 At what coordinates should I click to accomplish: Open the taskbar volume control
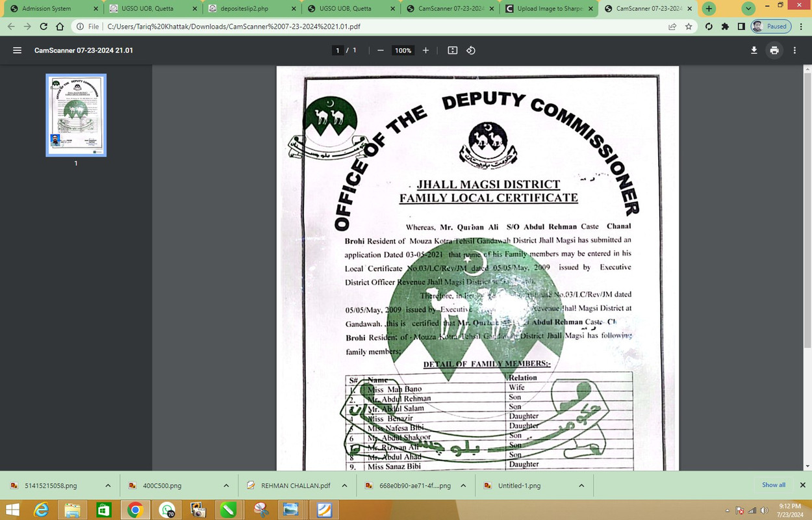765,510
